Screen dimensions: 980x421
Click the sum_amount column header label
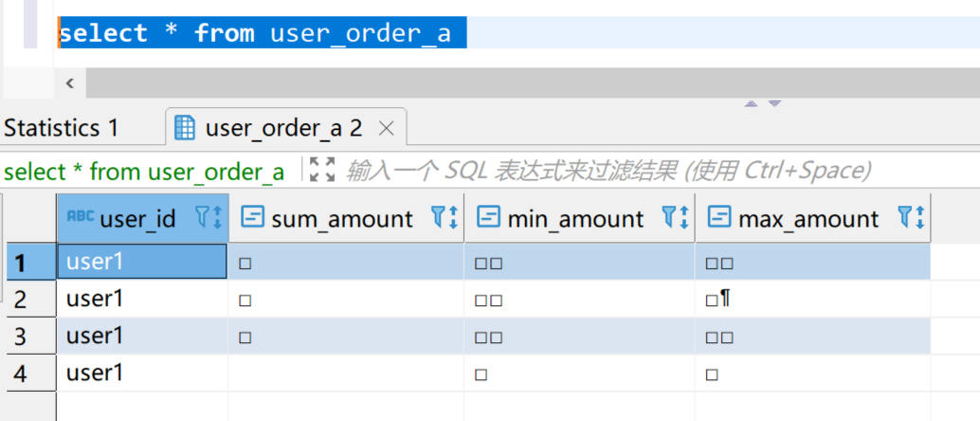coord(342,219)
